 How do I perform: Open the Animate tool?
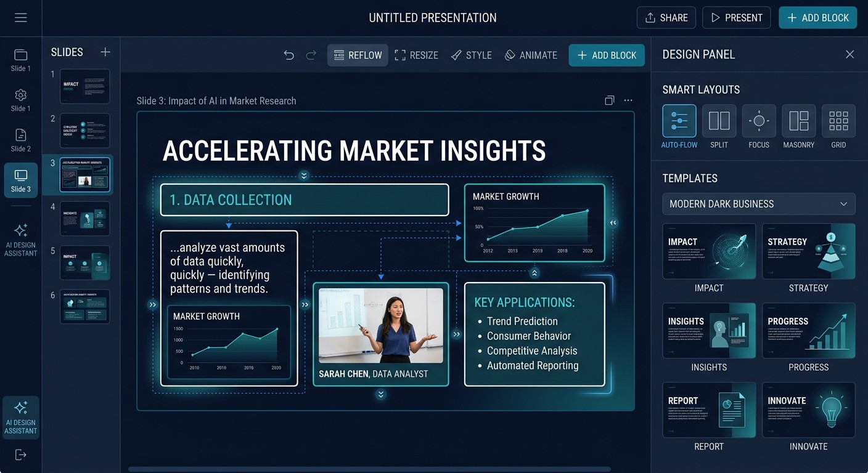(x=531, y=55)
